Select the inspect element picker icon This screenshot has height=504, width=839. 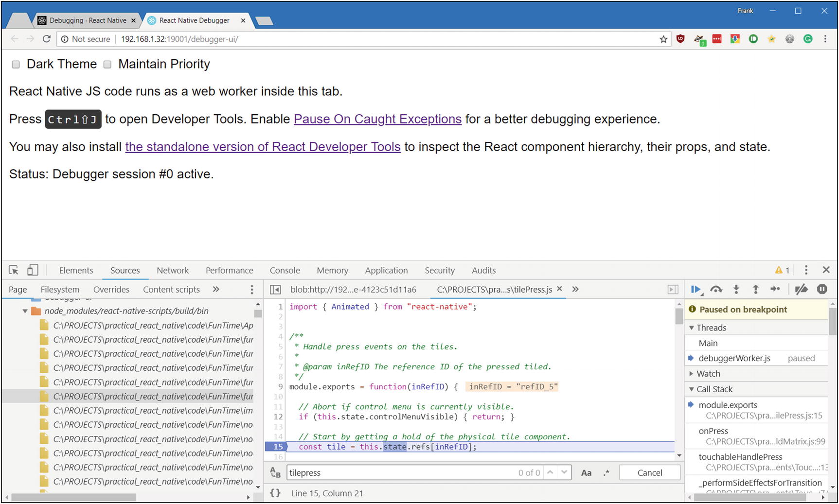pos(14,270)
